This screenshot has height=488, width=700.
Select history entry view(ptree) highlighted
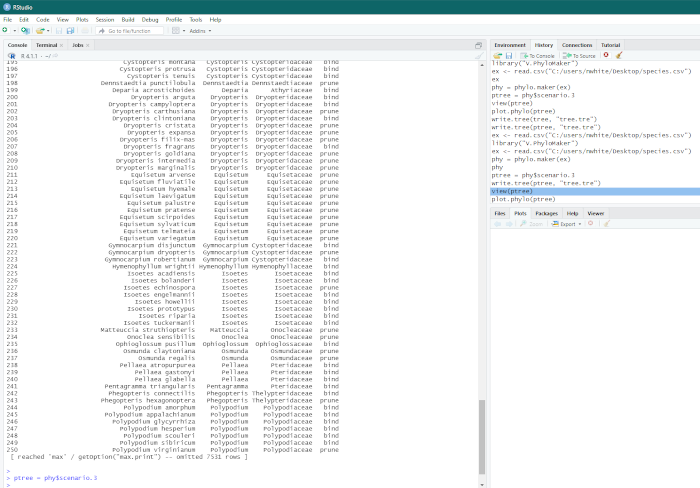coord(595,191)
